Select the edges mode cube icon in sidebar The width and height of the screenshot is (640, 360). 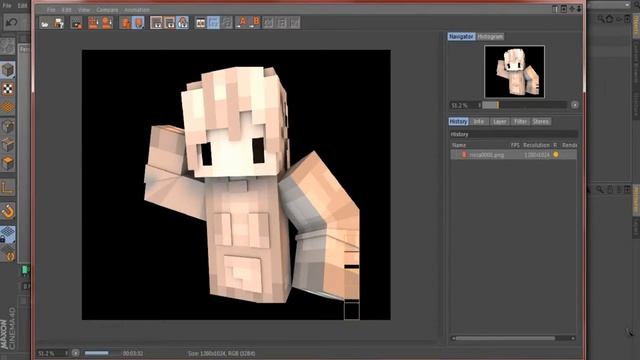click(8, 145)
